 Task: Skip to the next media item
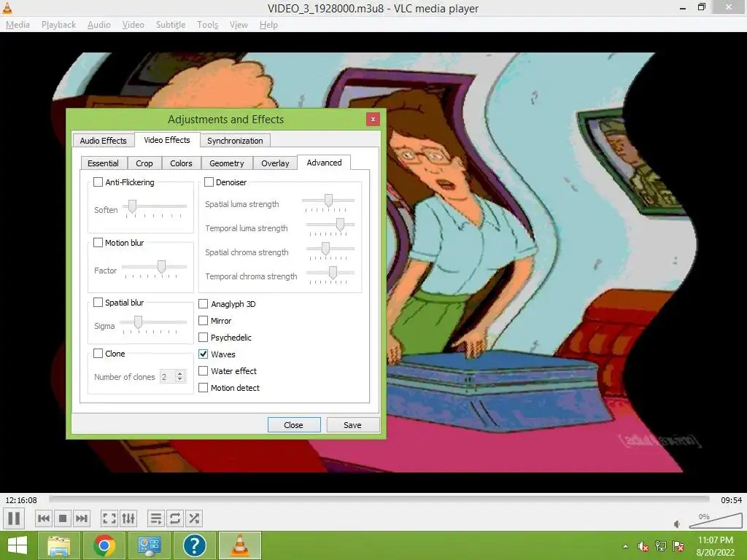(x=82, y=518)
